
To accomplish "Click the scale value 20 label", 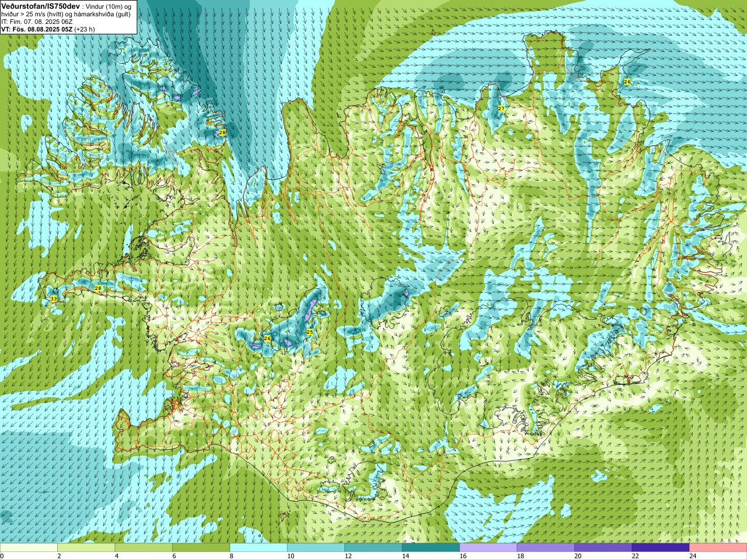I will click(578, 556).
